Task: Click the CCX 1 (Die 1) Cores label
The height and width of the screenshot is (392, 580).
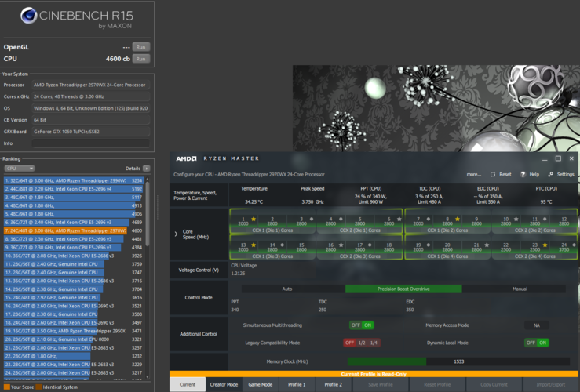Action: click(272, 230)
